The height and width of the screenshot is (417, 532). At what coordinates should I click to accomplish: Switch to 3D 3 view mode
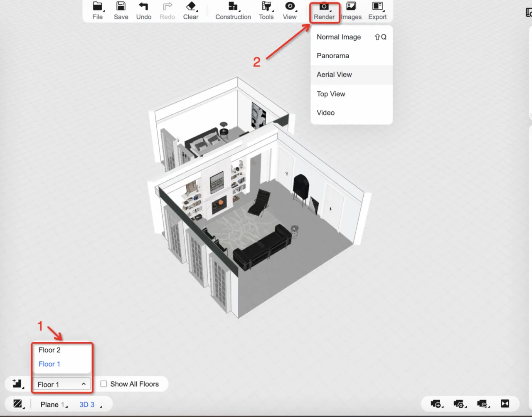pyautogui.click(x=87, y=405)
